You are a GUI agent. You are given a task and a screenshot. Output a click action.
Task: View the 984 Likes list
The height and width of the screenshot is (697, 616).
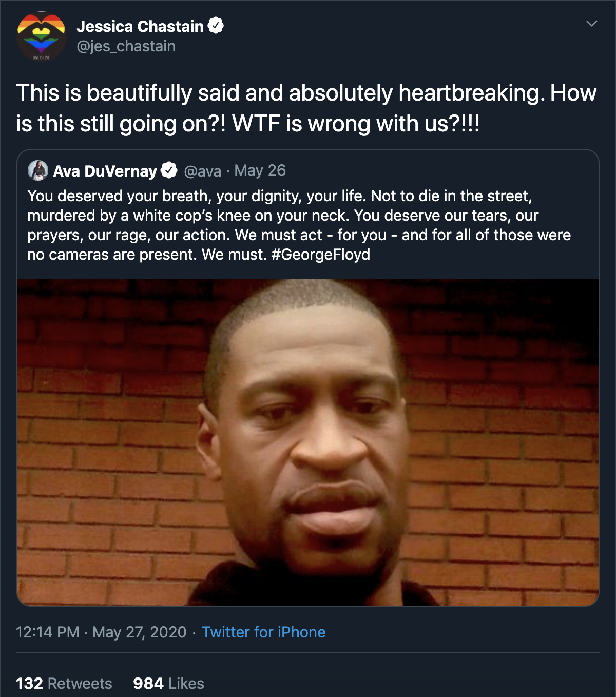pyautogui.click(x=168, y=683)
